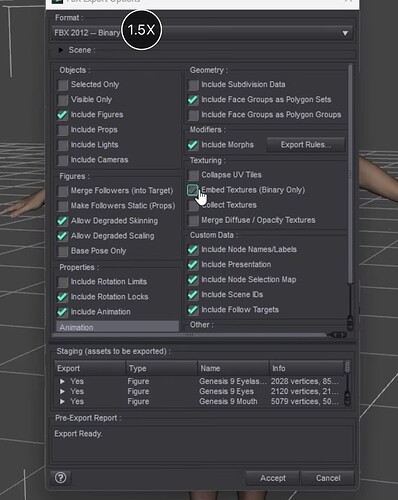The image size is (398, 500).
Task: Check Include Cameras
Action: point(62,160)
